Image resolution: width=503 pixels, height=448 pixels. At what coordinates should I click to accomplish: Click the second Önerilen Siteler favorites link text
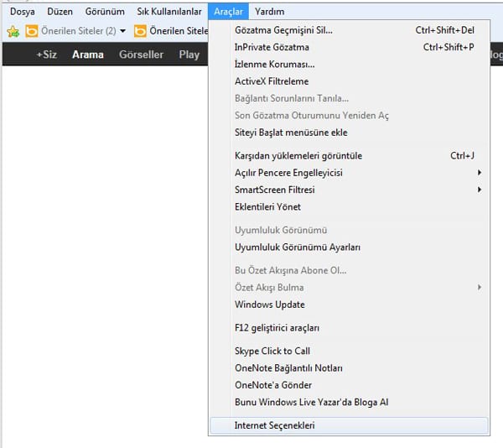(179, 31)
